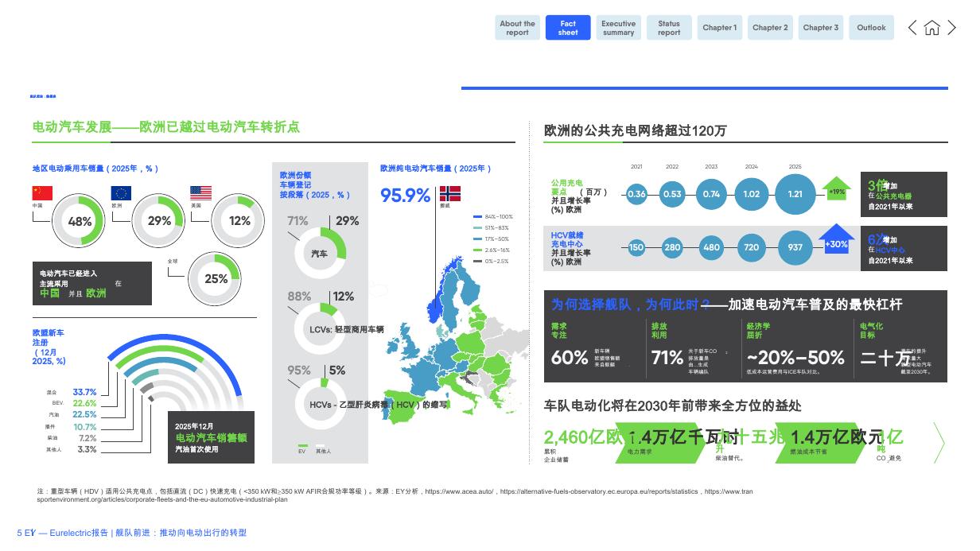Click the 280 HCV bubble
The image size is (980, 551).
pos(672,247)
